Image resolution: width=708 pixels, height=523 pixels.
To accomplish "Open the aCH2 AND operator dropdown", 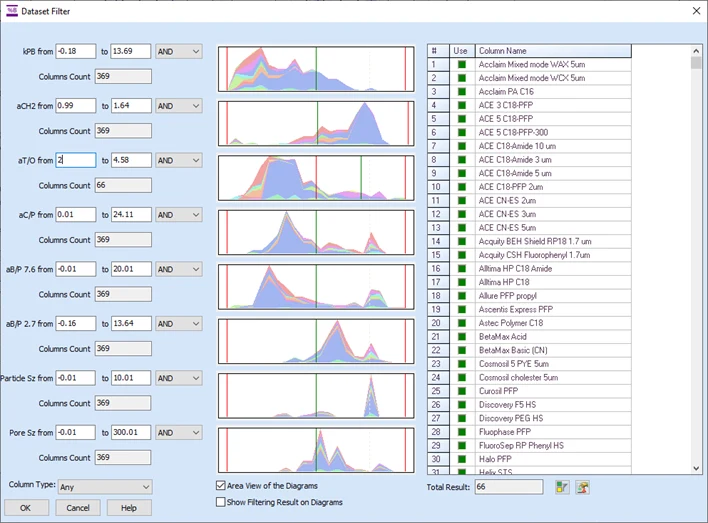I will 178,106.
